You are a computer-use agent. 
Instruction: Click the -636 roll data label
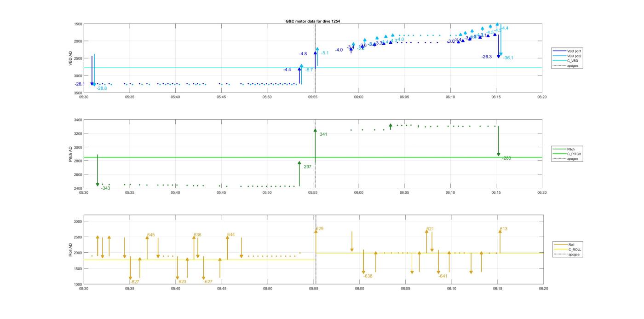pyautogui.click(x=368, y=276)
